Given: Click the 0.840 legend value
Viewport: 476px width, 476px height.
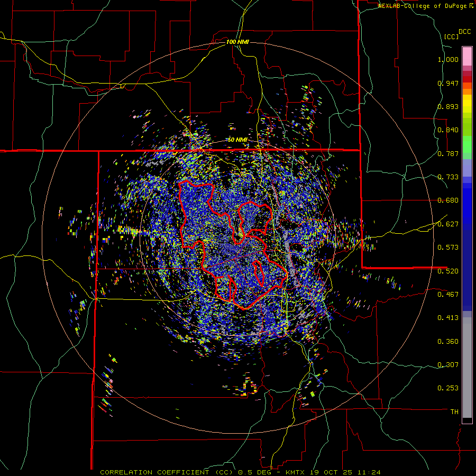Looking at the screenshot, I should pos(448,130).
